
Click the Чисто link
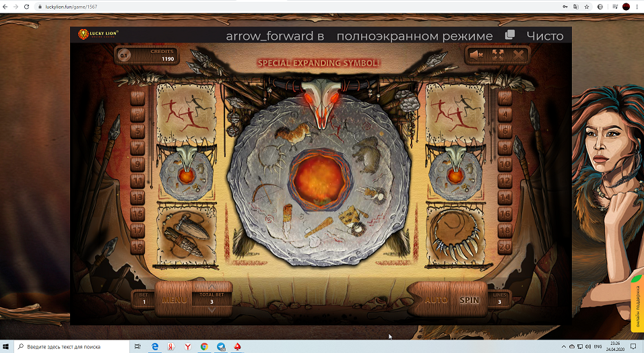point(544,36)
